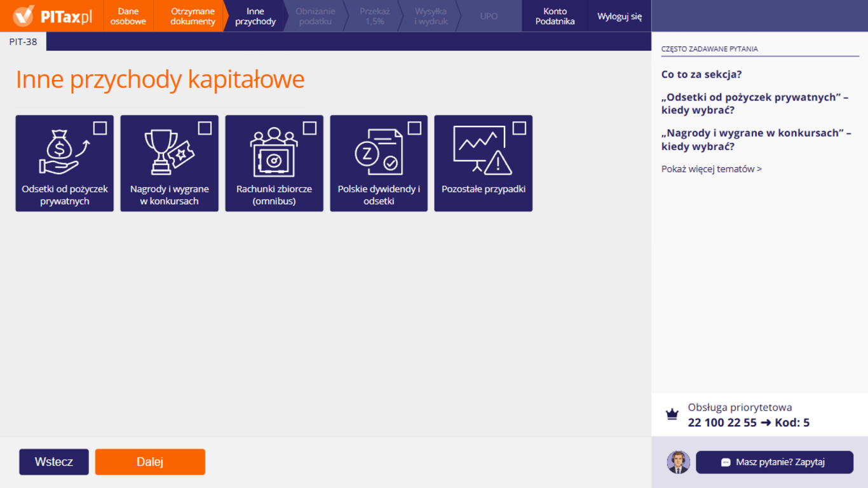Screen dimensions: 868x488
Task: Click the Wstecz button
Action: point(54,462)
